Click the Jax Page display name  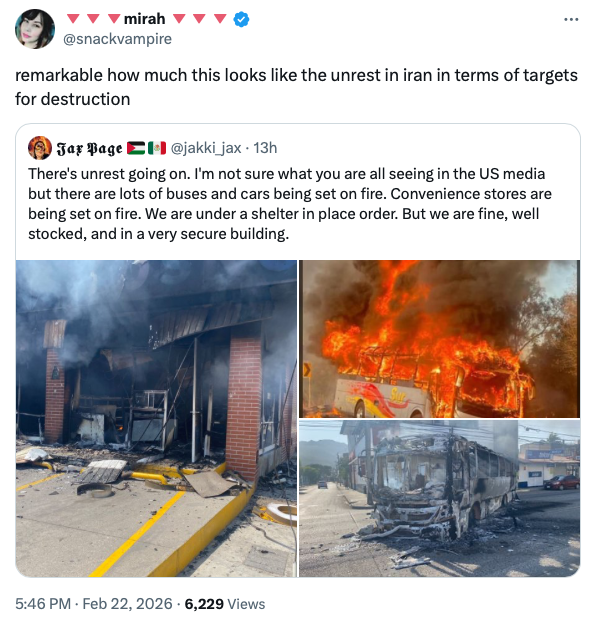pos(90,148)
